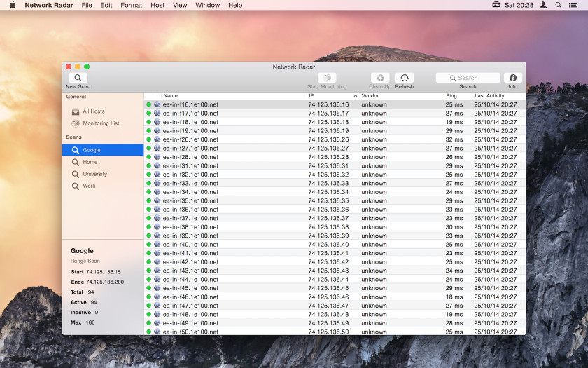Viewport: 588px width, 368px height.
Task: Click the globe icon for ea-in-f36.1e100.net
Action: 157,210
